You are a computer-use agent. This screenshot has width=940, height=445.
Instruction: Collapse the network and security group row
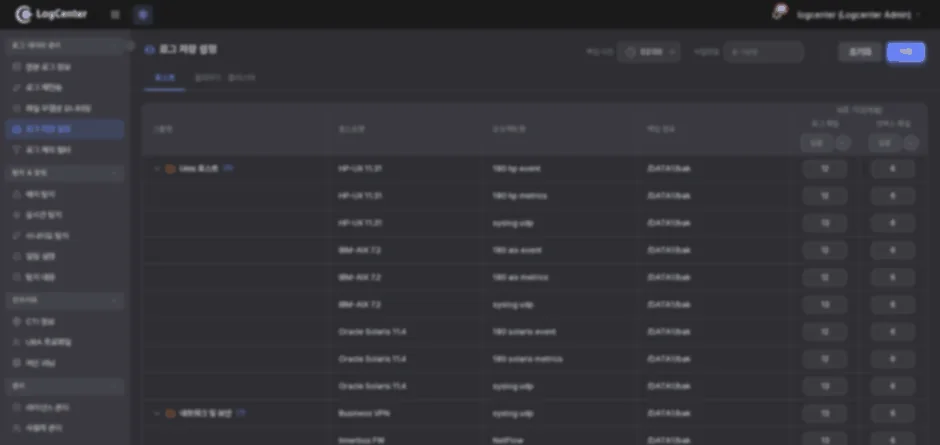coord(157,414)
